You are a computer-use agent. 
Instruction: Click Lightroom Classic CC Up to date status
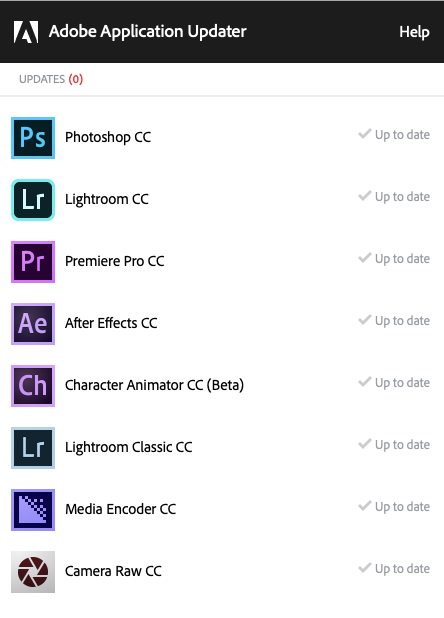tap(394, 445)
